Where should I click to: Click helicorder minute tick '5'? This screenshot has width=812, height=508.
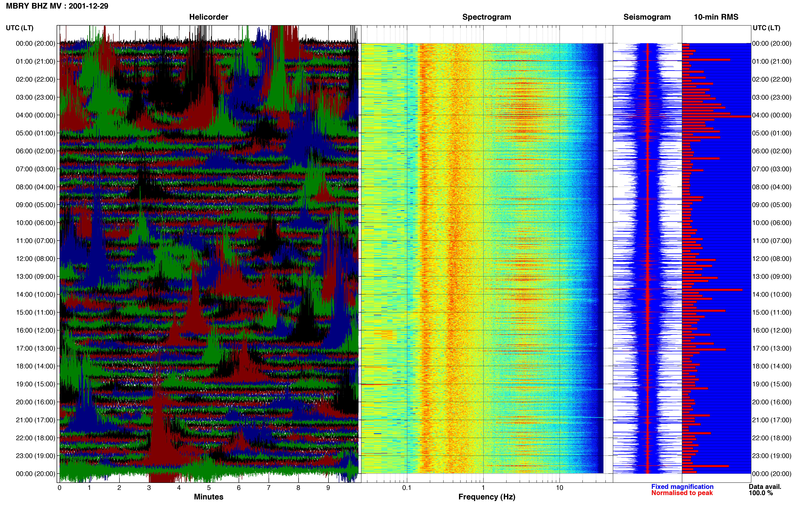[209, 488]
